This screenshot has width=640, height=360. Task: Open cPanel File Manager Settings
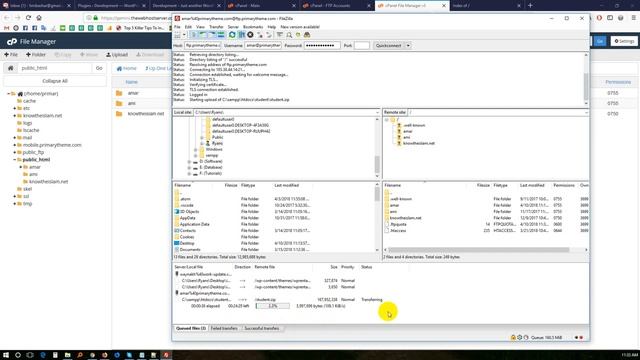624,41
